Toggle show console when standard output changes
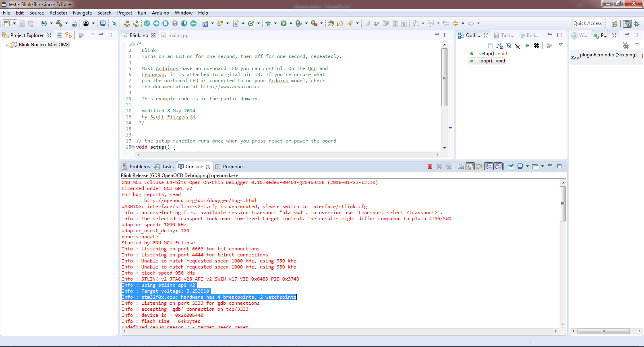Image resolution: width=644 pixels, height=347 pixels. [489, 167]
